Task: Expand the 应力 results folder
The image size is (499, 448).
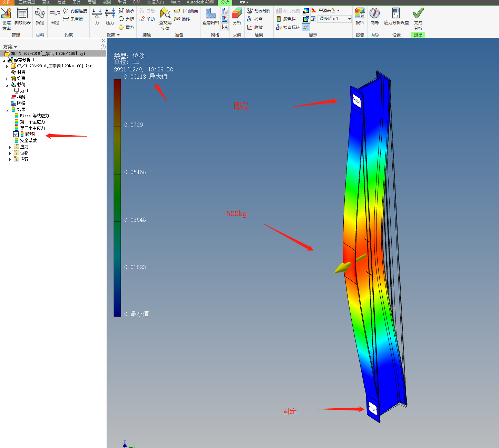Action: [x=10, y=147]
